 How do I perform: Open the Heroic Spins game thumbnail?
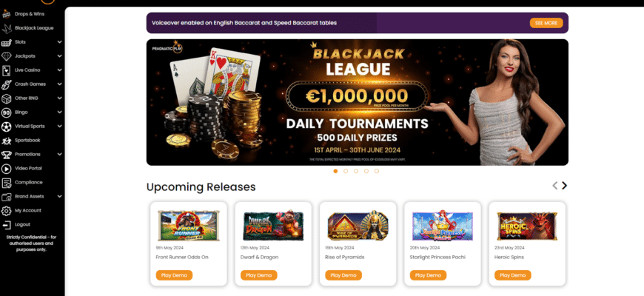tap(527, 226)
